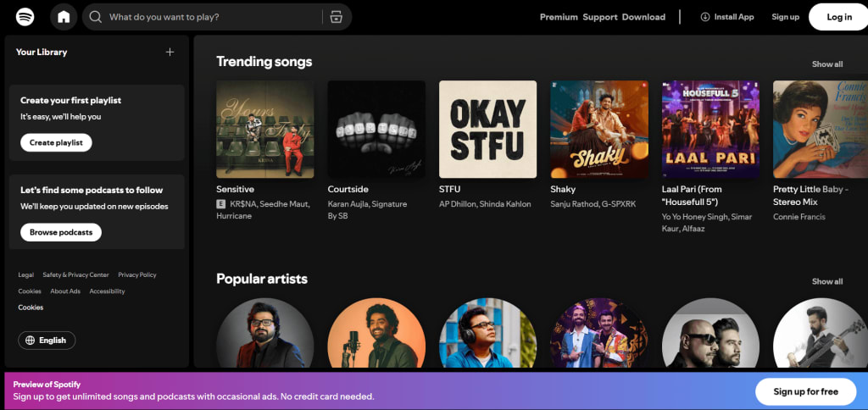Open the Accessibility link

coord(108,291)
